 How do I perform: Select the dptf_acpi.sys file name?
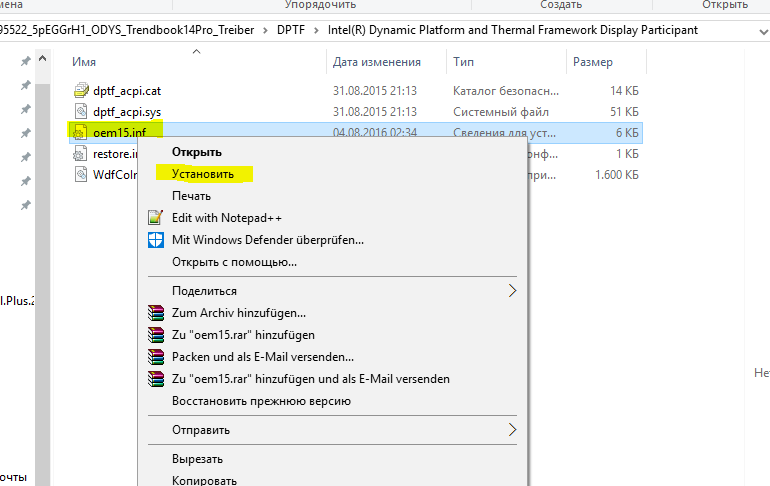click(127, 112)
